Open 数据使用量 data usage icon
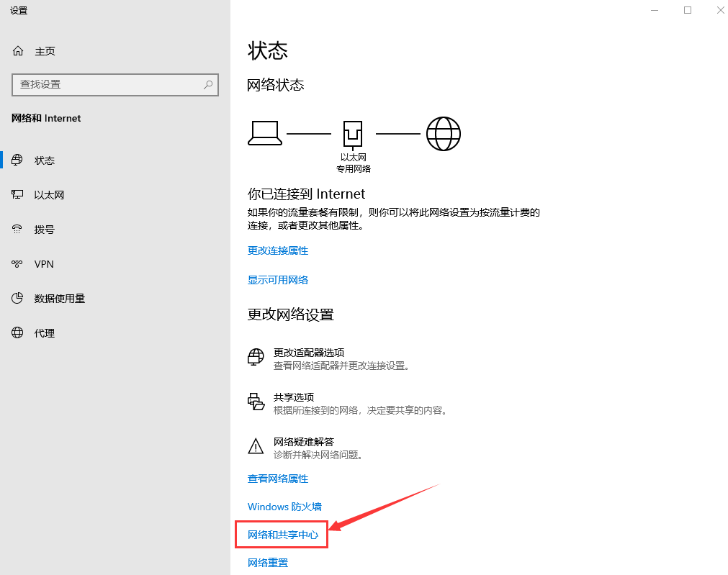Screen dimensions: 728x575 point(18,299)
